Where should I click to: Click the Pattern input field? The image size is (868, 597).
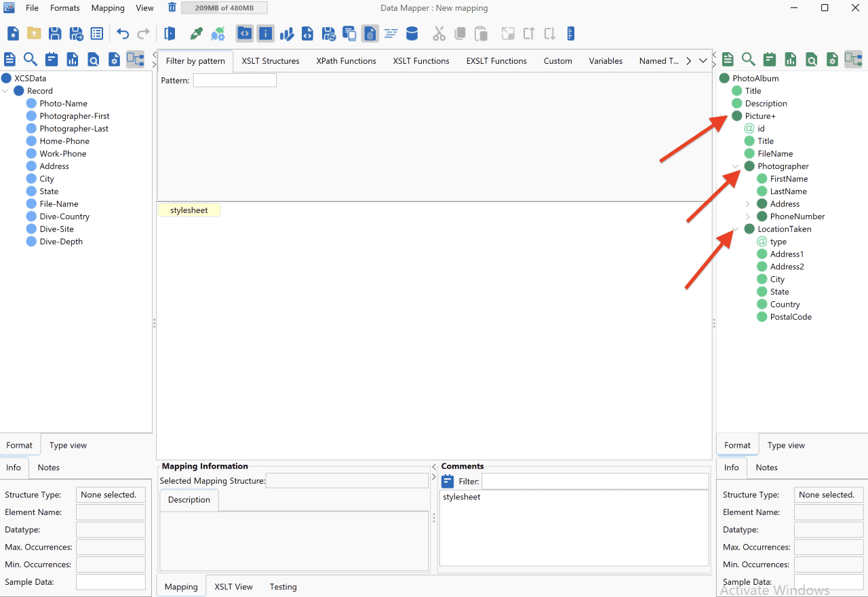coord(235,81)
